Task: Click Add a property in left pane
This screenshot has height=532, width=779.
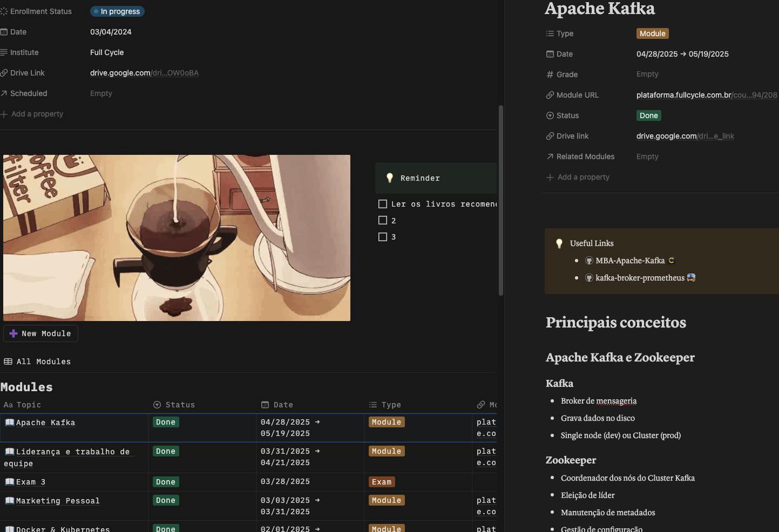Action: [x=32, y=114]
